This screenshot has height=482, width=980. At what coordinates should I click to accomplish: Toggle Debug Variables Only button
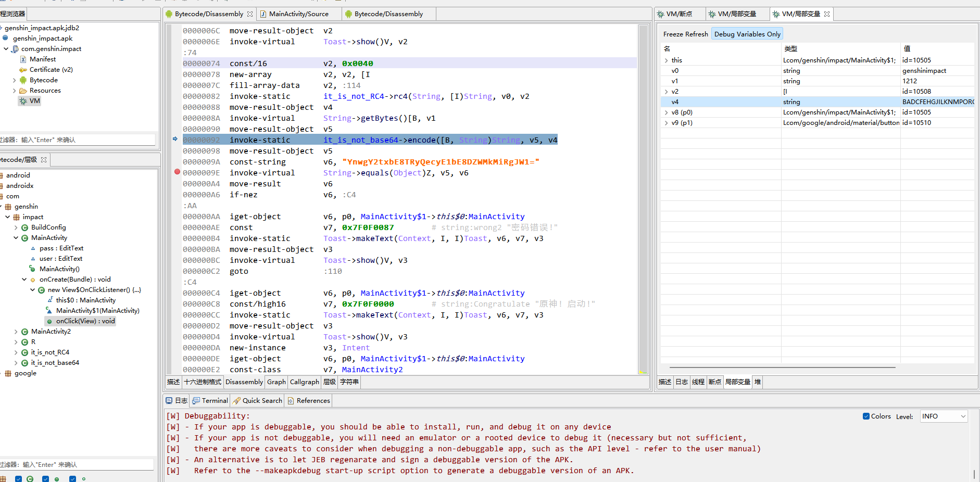coord(747,34)
